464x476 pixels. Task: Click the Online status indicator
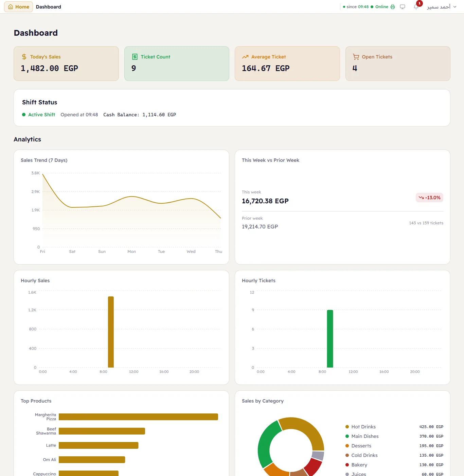(x=379, y=7)
